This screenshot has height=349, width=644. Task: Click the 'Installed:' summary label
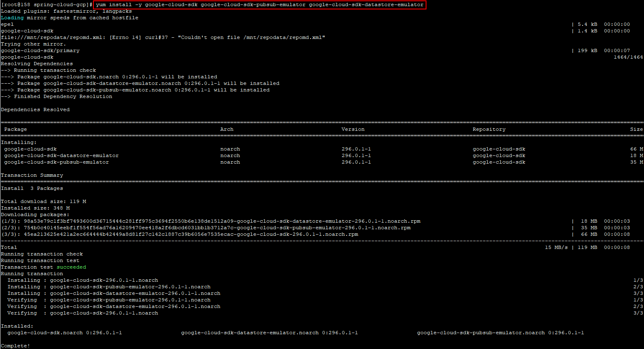click(17, 326)
